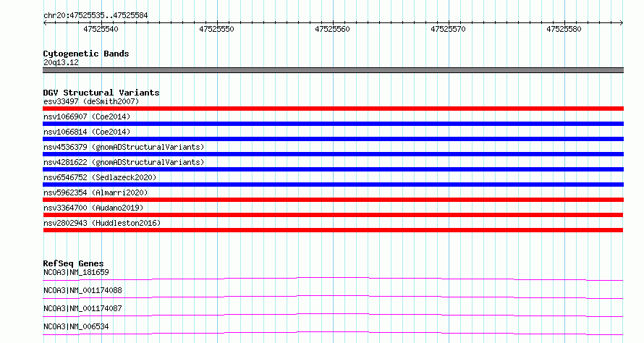Select the RefSeq Genes track title
This screenshot has width=644, height=343.
tap(73, 263)
